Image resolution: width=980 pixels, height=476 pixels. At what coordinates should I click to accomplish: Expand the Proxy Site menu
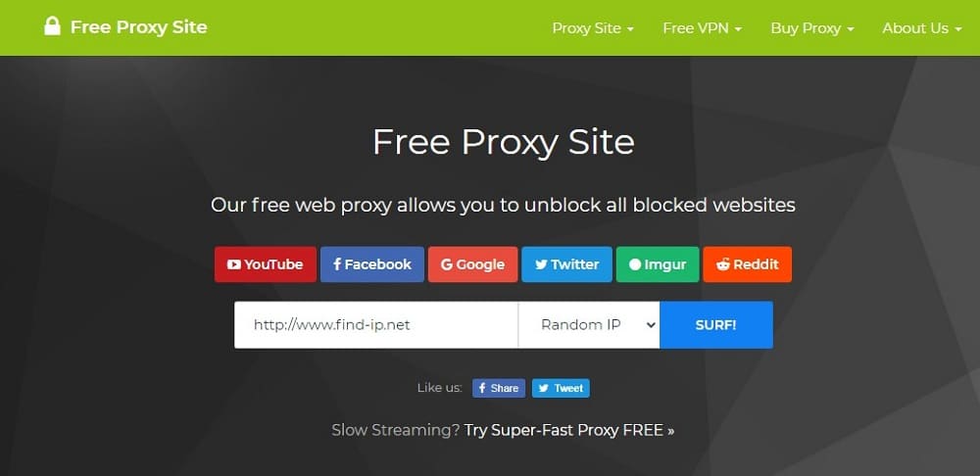(x=593, y=28)
